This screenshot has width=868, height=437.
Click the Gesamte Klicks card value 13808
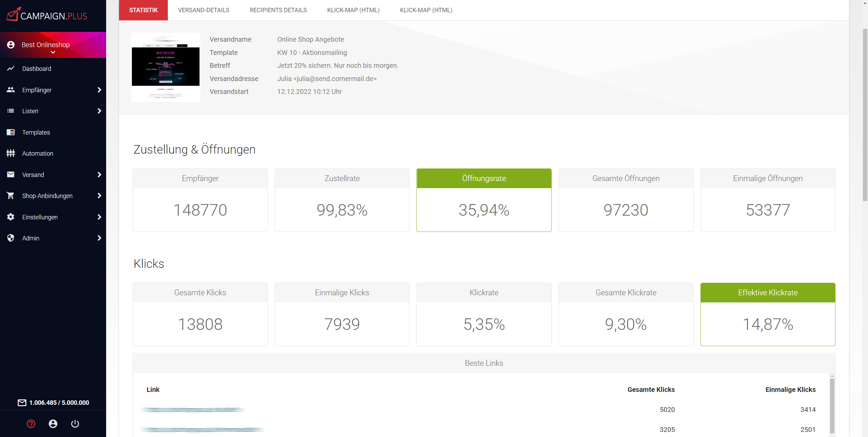[x=200, y=324]
